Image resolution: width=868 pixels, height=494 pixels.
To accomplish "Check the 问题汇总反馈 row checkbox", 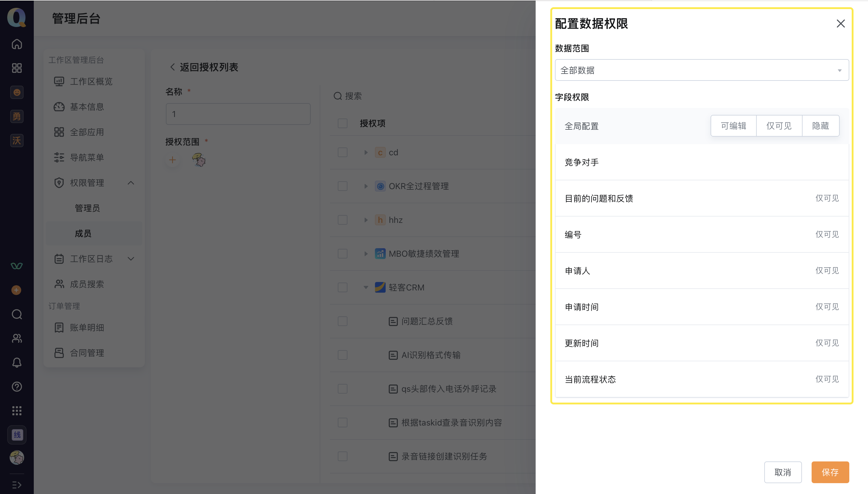I will pyautogui.click(x=343, y=321).
